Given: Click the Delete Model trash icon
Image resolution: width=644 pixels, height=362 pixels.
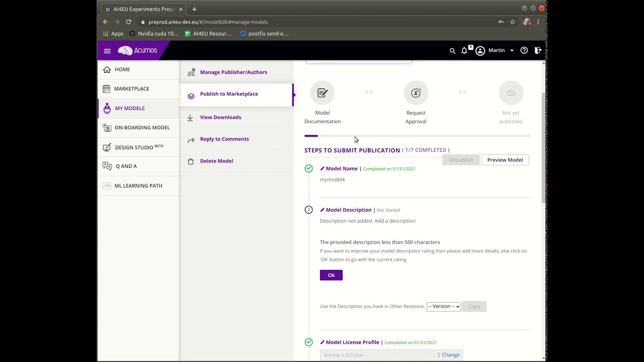Looking at the screenshot, I should point(191,161).
